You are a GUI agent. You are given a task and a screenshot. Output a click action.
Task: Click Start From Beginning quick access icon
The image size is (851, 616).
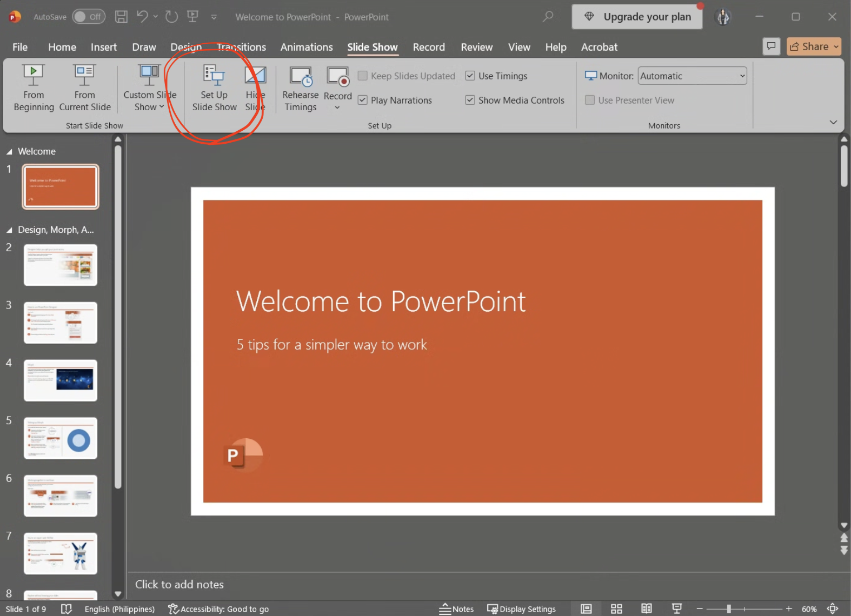(192, 17)
